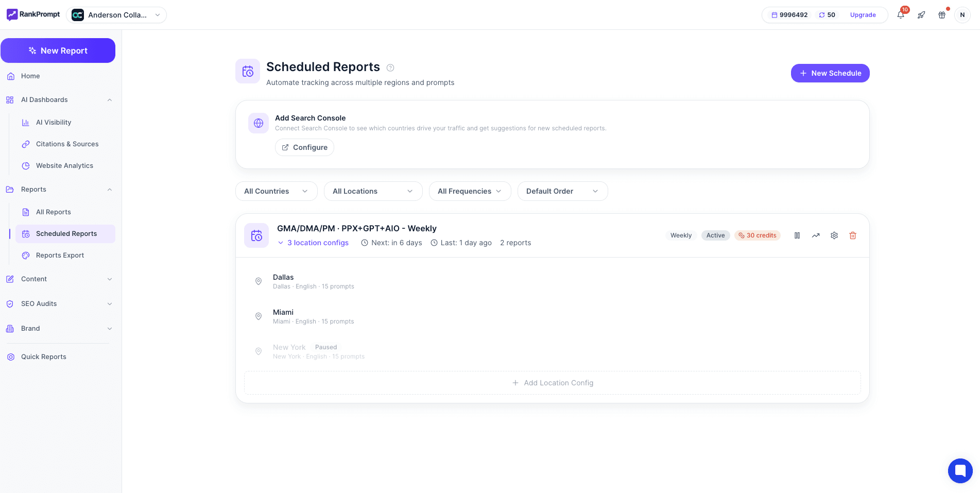Open the notifications bell
Viewport: 980px width, 493px height.
click(901, 15)
